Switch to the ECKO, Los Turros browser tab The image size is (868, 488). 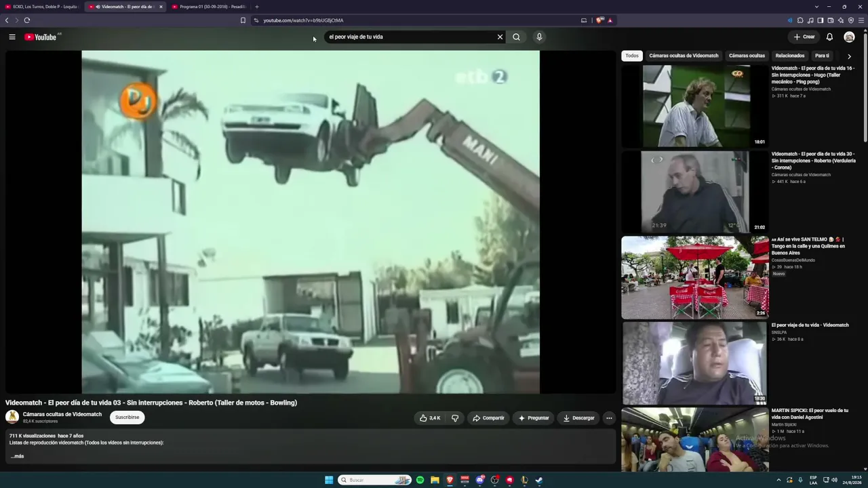41,7
